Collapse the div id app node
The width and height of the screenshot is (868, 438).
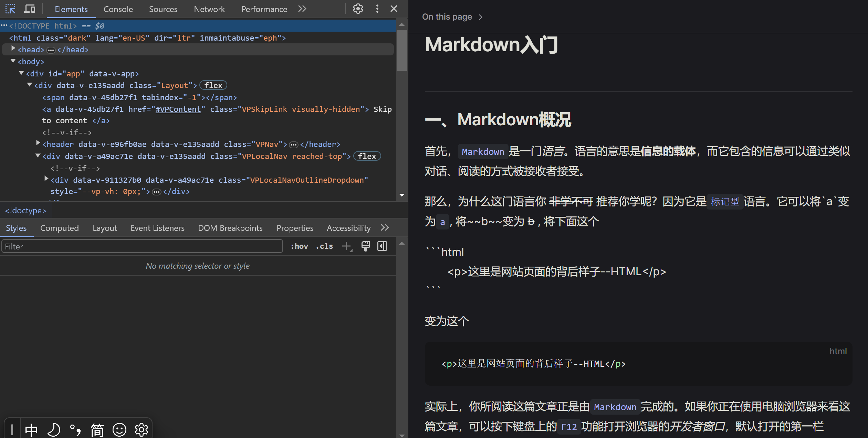pos(21,73)
